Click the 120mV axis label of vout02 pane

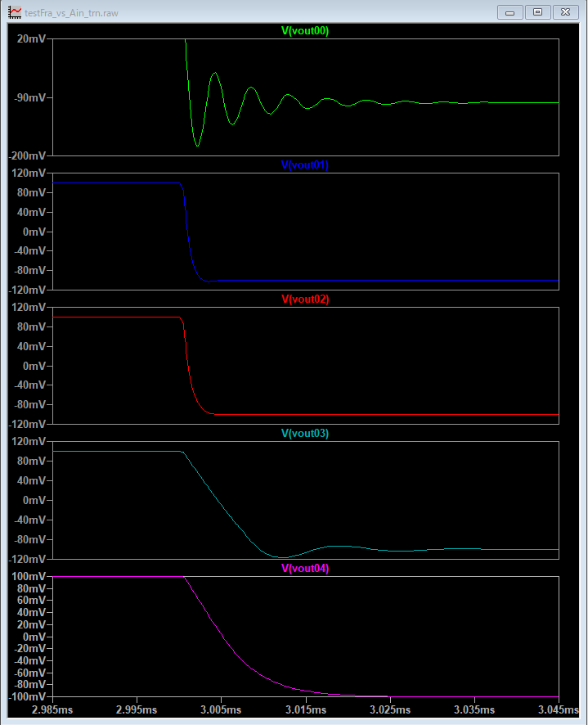click(x=29, y=307)
